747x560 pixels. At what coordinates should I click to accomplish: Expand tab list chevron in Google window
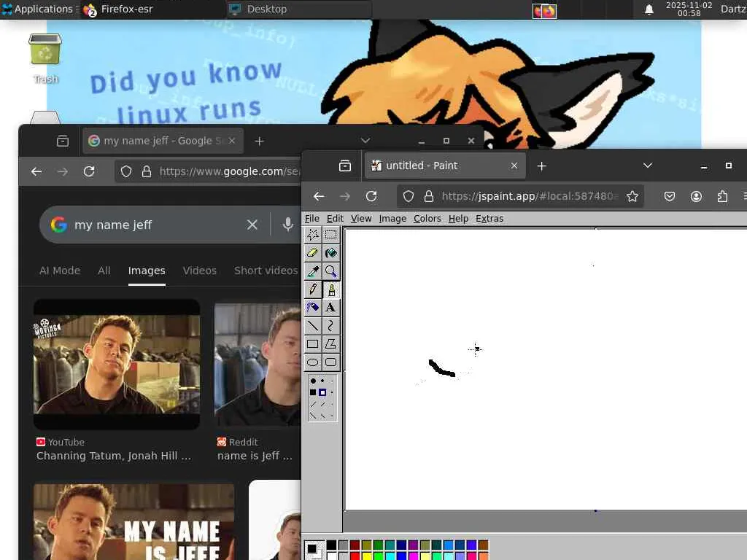(x=365, y=141)
